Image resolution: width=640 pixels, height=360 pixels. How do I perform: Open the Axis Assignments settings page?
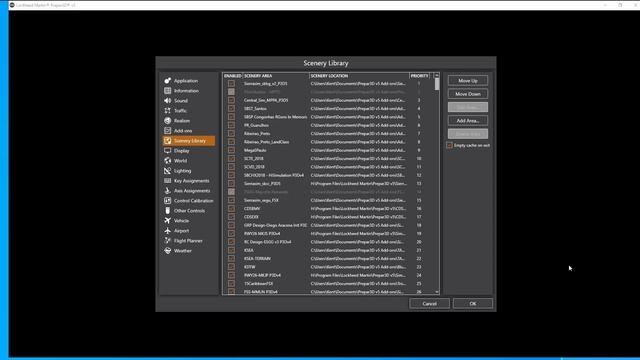[x=189, y=191]
